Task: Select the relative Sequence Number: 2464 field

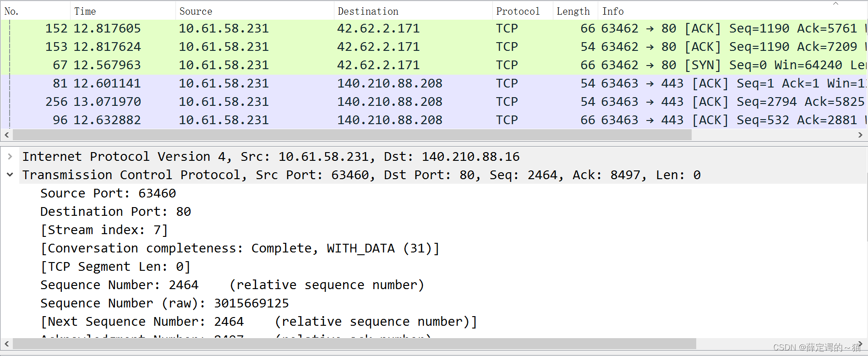Action: pyautogui.click(x=232, y=285)
